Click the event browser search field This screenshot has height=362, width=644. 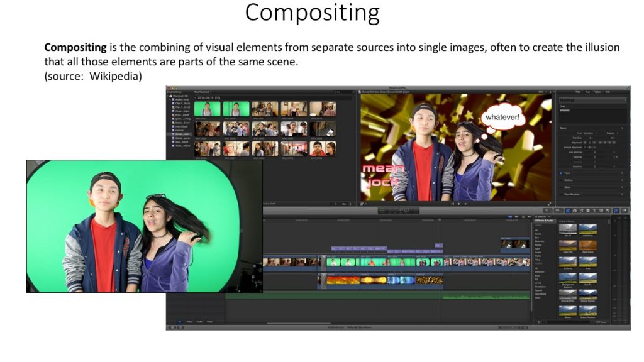(343, 92)
